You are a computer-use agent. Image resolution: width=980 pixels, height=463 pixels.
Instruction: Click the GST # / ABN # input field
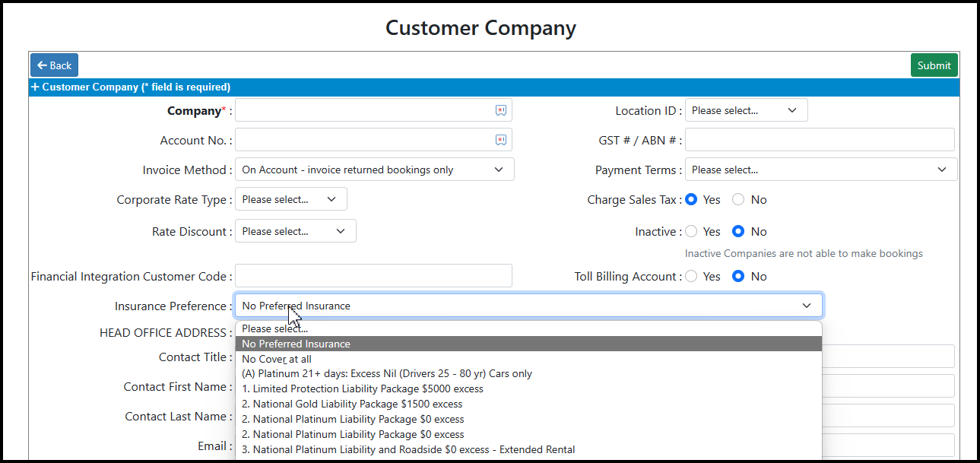[820, 140]
